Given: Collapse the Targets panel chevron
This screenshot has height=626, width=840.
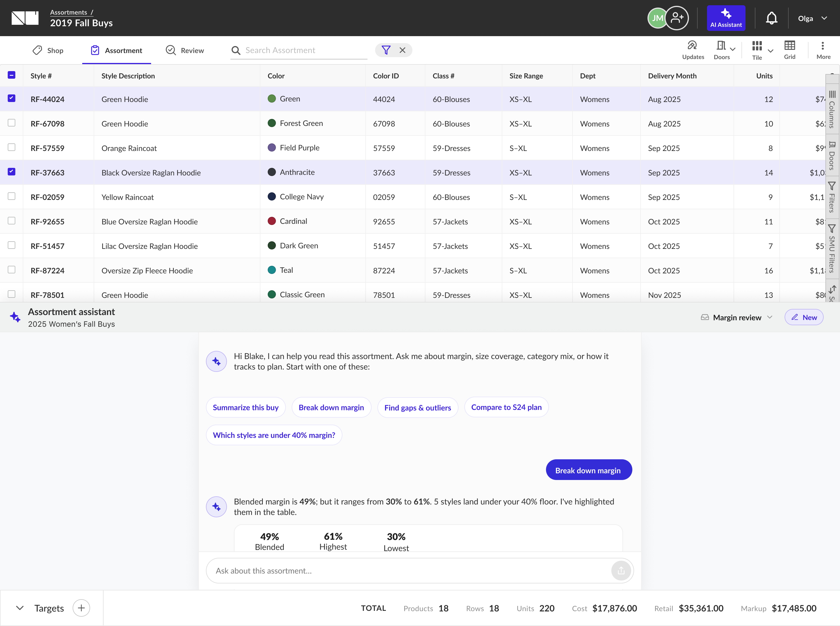Looking at the screenshot, I should (20, 608).
